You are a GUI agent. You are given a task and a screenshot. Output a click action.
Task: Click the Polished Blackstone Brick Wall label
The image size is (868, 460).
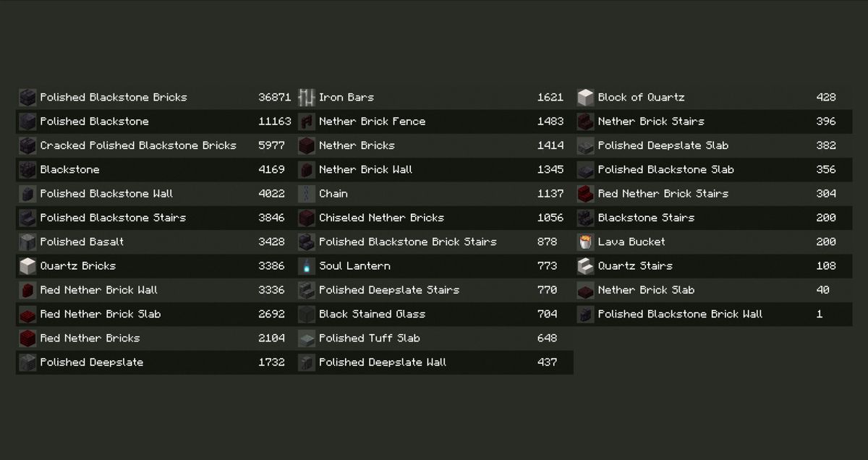click(x=680, y=314)
